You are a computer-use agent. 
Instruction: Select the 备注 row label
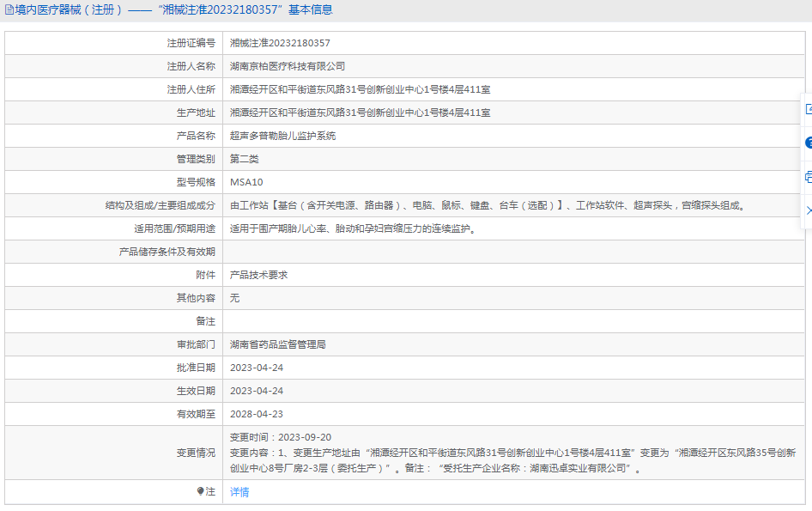point(206,321)
